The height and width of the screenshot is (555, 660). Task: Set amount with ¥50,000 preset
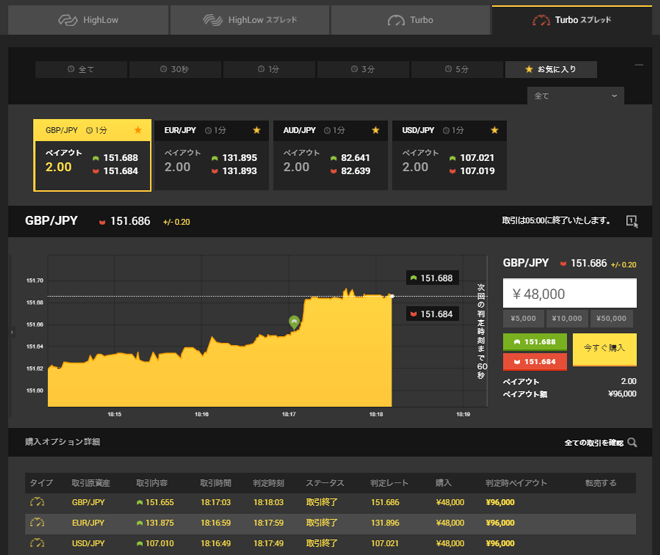click(x=611, y=319)
